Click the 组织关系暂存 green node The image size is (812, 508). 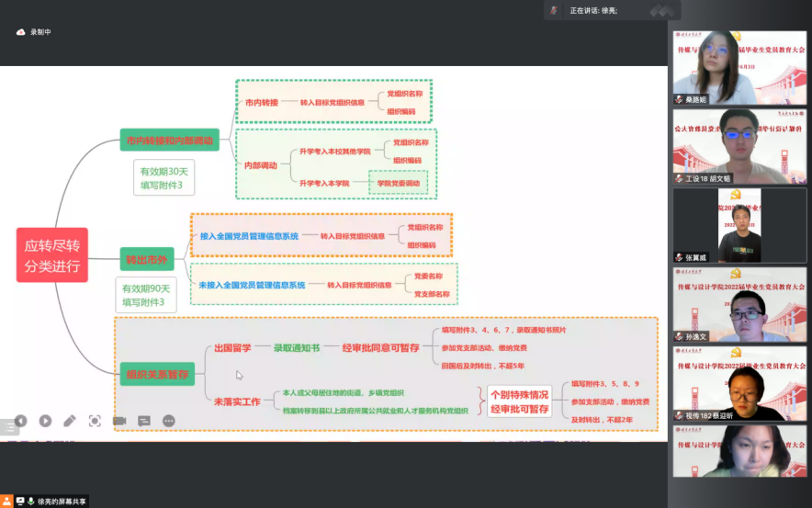157,374
